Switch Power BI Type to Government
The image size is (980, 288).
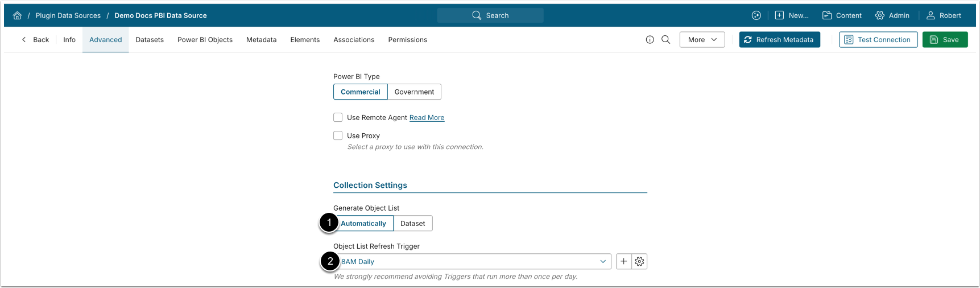[414, 92]
